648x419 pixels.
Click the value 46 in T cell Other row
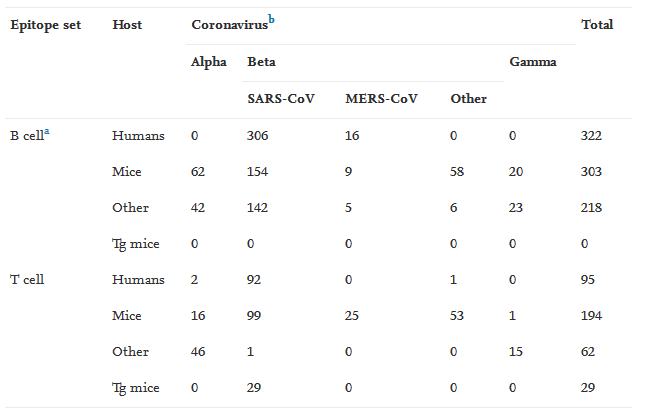(x=198, y=352)
